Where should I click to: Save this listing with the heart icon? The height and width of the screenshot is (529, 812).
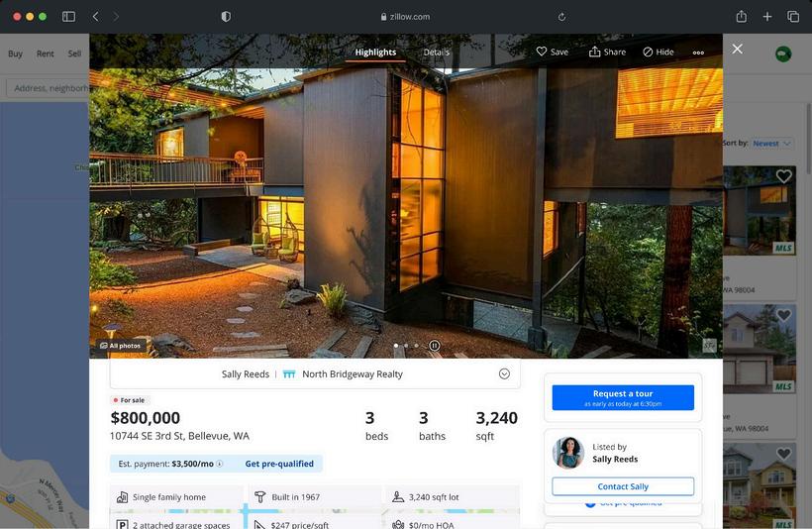[x=552, y=52]
